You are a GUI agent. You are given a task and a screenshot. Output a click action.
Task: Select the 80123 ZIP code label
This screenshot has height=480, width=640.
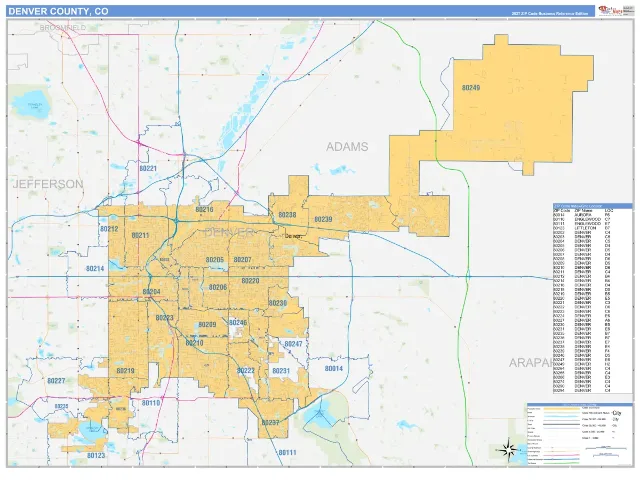(96, 456)
